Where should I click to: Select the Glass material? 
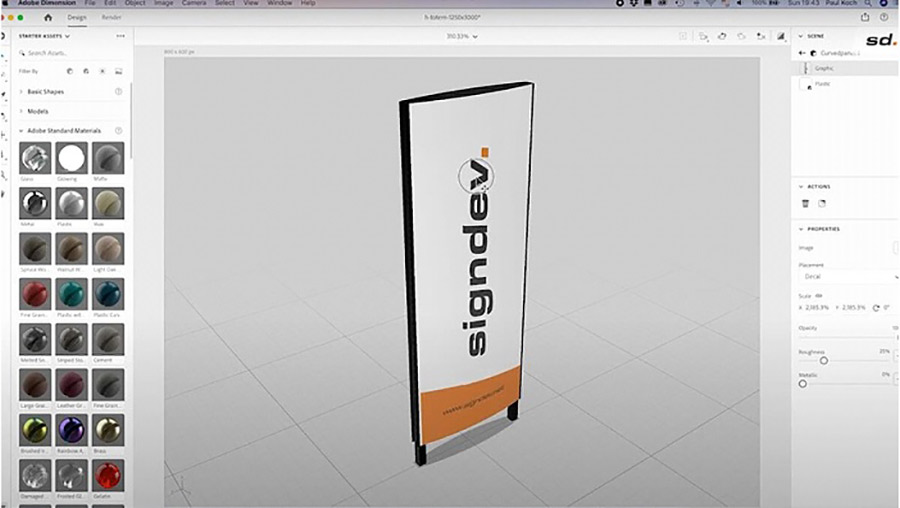coord(35,158)
